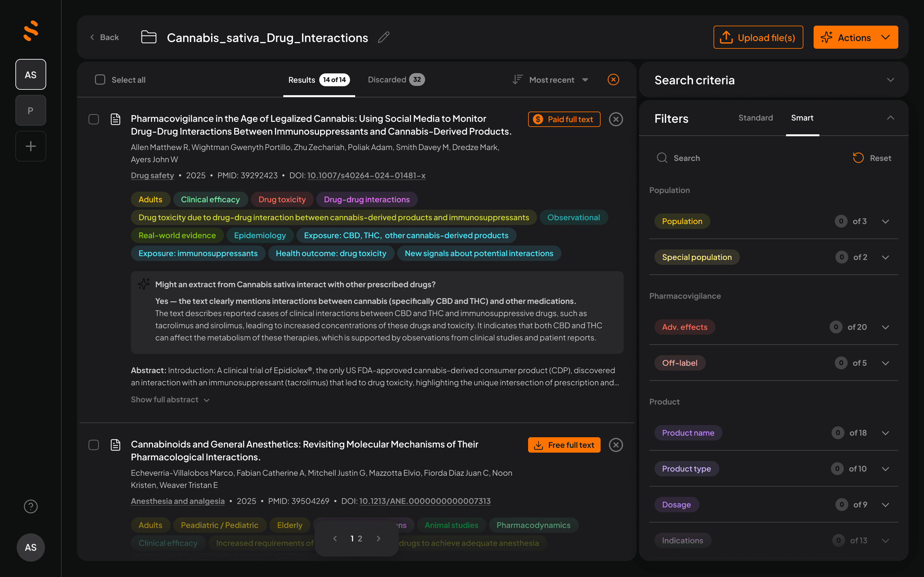Go to next results page arrow

click(378, 539)
